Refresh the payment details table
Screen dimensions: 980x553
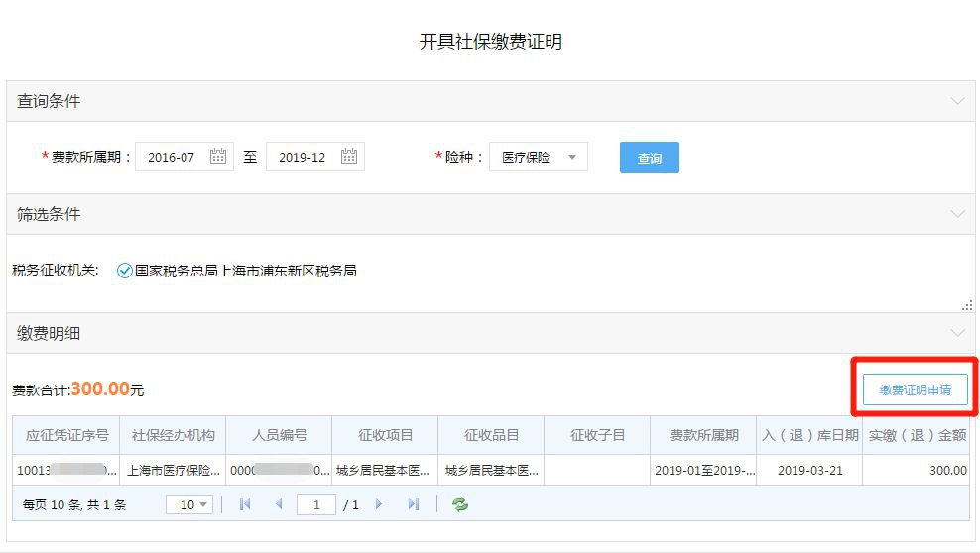click(x=460, y=504)
